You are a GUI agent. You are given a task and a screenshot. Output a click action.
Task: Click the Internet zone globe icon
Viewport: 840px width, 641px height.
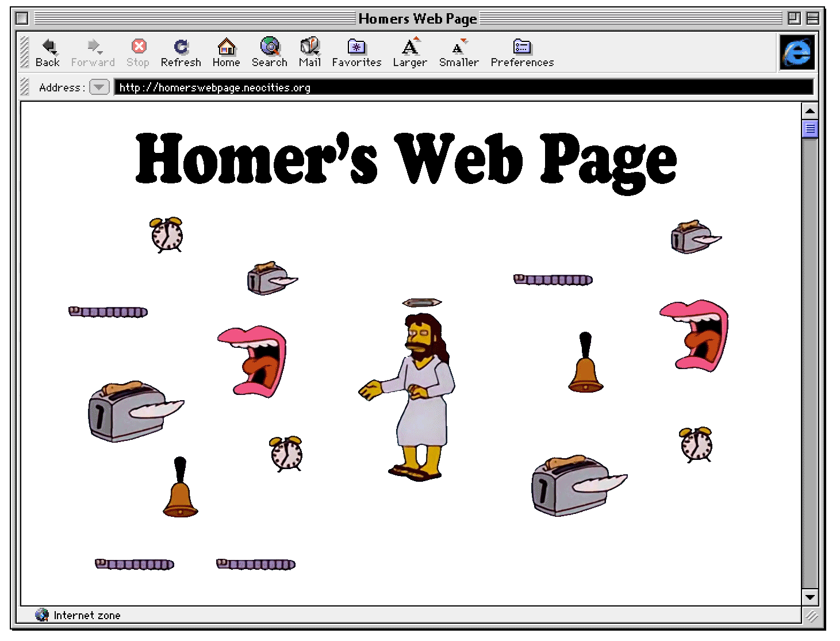click(41, 615)
